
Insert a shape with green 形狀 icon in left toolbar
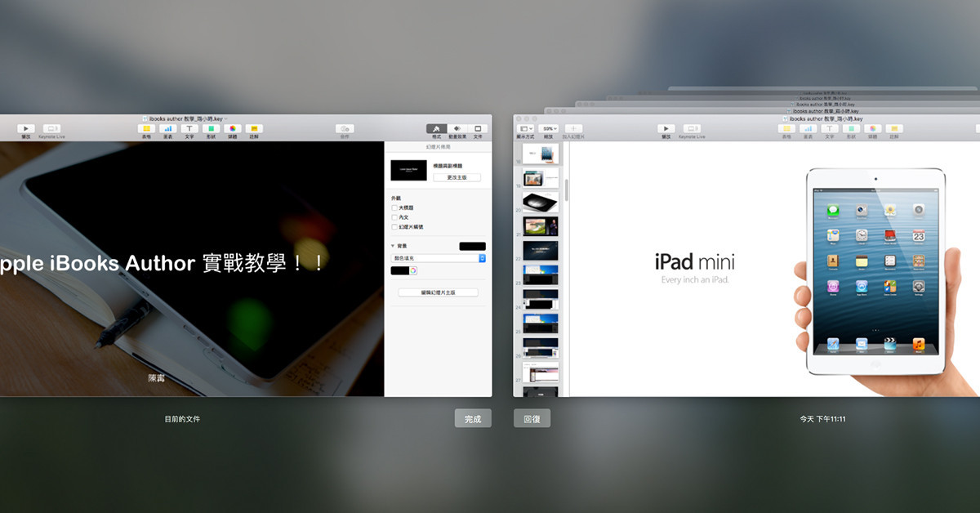point(211,128)
